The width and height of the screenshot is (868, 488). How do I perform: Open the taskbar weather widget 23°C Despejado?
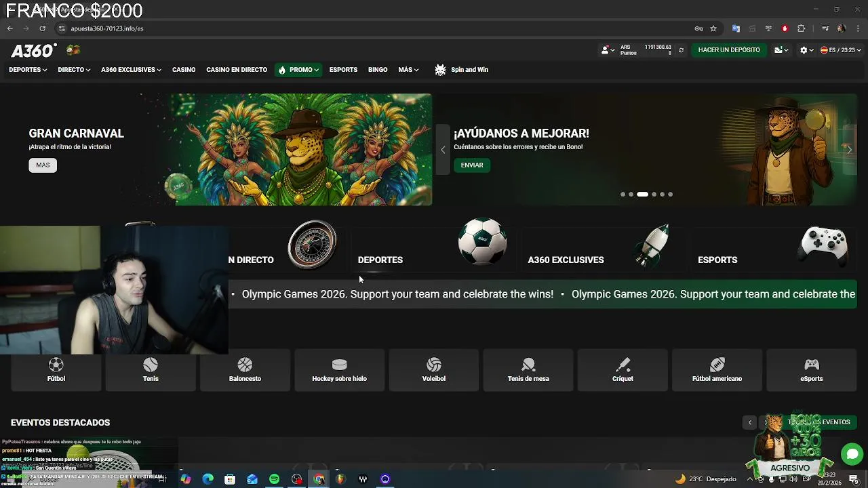tap(705, 479)
